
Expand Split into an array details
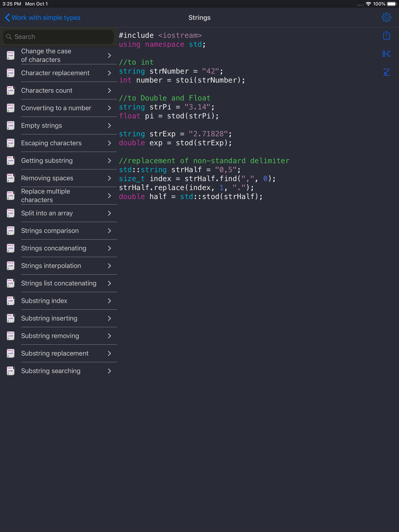point(110,213)
